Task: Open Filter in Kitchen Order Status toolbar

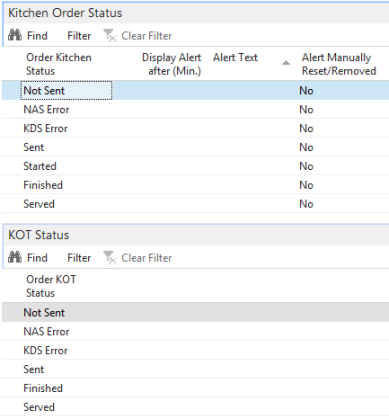Action: [x=79, y=36]
